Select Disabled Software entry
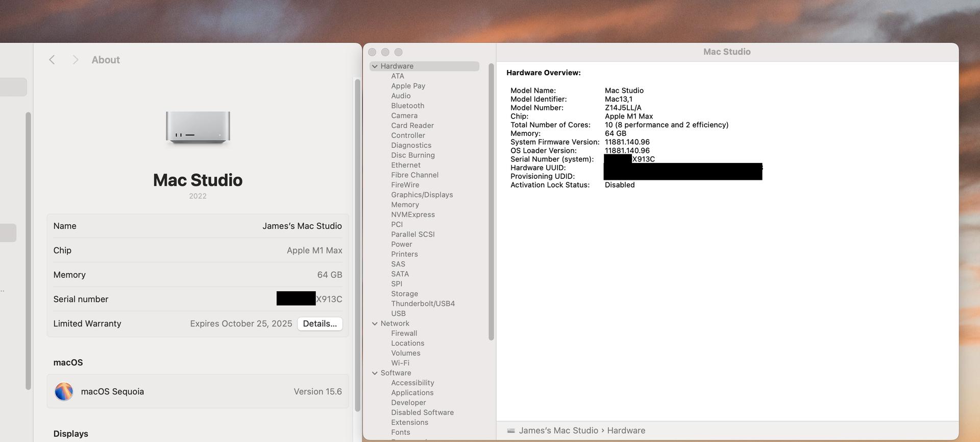Viewport: 980px width, 442px height. tap(423, 412)
